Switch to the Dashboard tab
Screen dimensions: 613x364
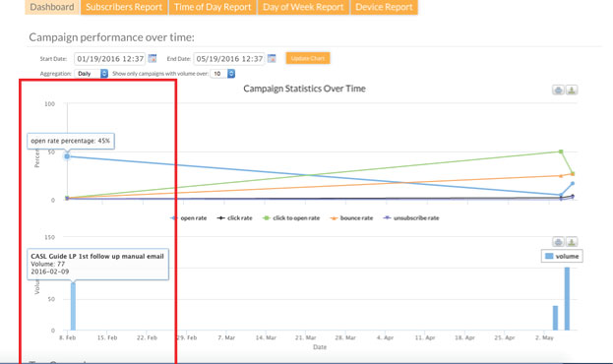tap(52, 7)
